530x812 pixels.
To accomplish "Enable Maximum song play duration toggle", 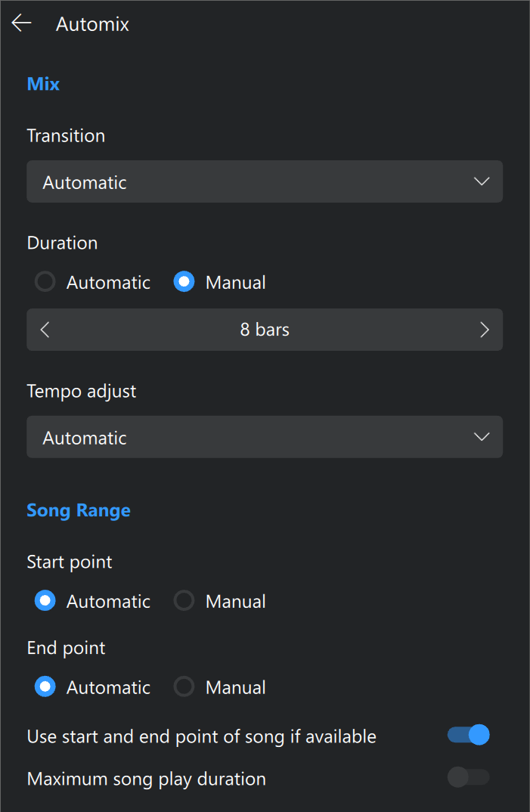I will (x=468, y=777).
